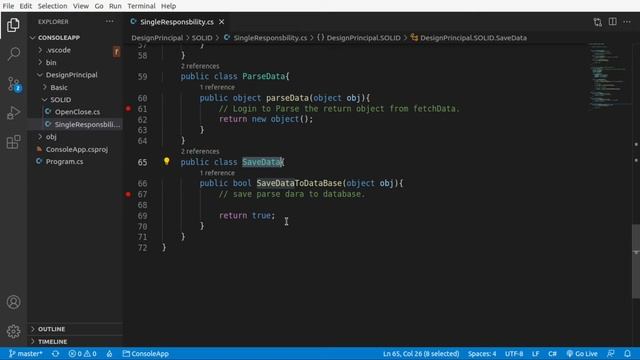
Task: Select SingleResponsbili... file in Explorer
Action: point(75,124)
